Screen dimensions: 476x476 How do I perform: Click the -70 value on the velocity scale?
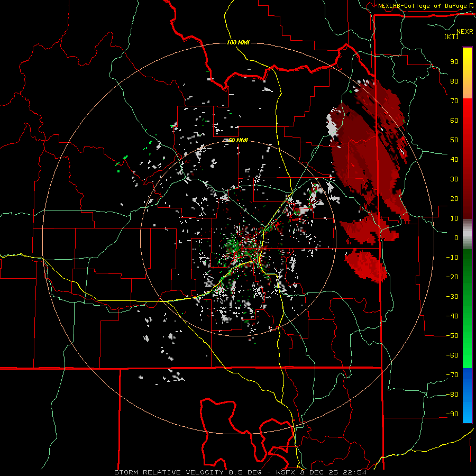[452, 375]
